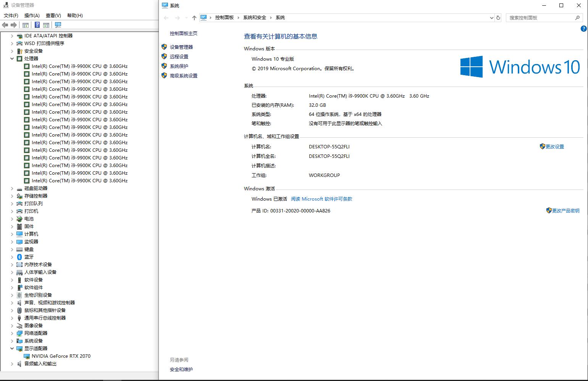The height and width of the screenshot is (381, 588).
Task: Click the Bluetooth (蓝牙) category icon
Action: click(19, 257)
